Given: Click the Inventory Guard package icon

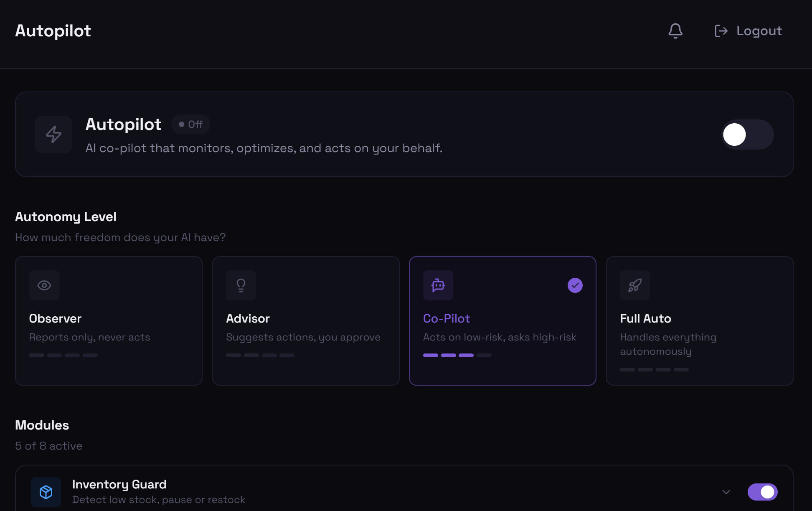Looking at the screenshot, I should [46, 492].
